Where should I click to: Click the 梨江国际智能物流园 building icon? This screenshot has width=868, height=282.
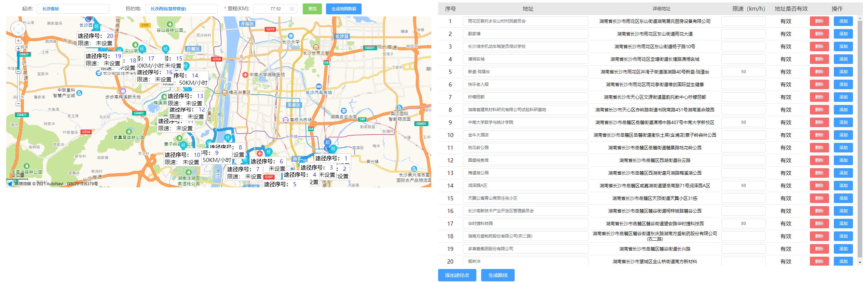pos(399,108)
